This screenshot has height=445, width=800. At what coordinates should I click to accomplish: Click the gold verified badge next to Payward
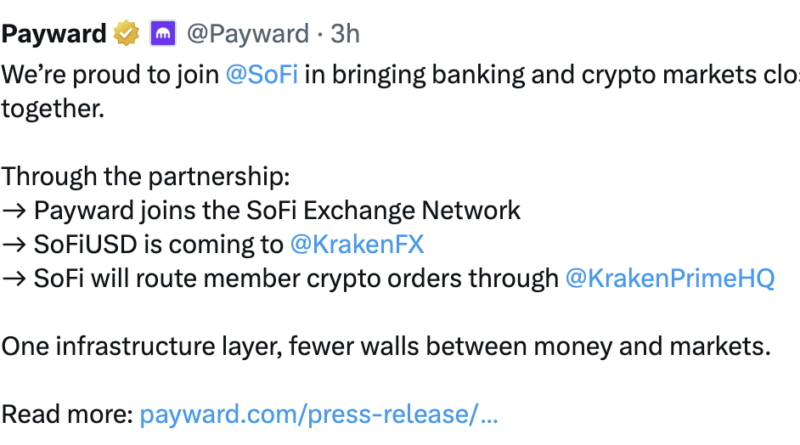pyautogui.click(x=126, y=34)
